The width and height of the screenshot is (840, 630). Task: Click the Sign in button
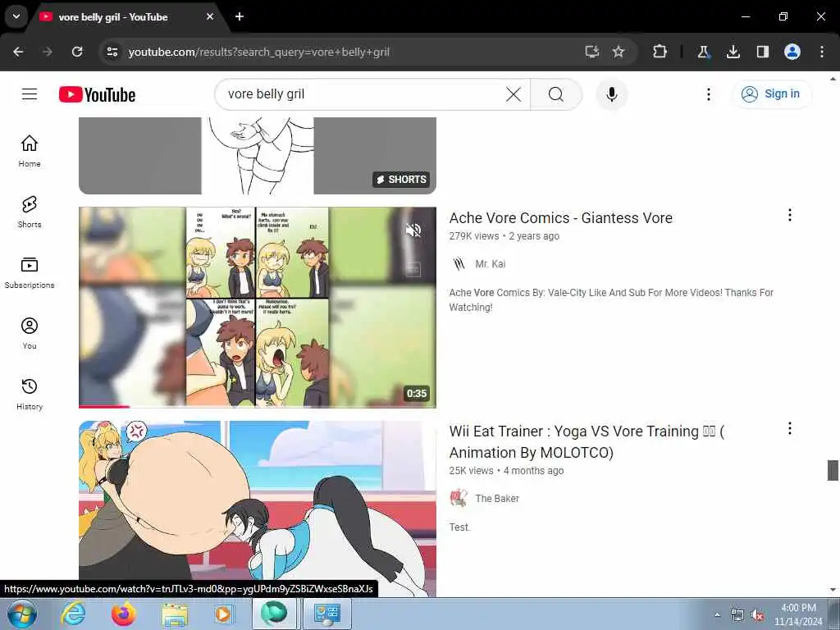point(771,94)
